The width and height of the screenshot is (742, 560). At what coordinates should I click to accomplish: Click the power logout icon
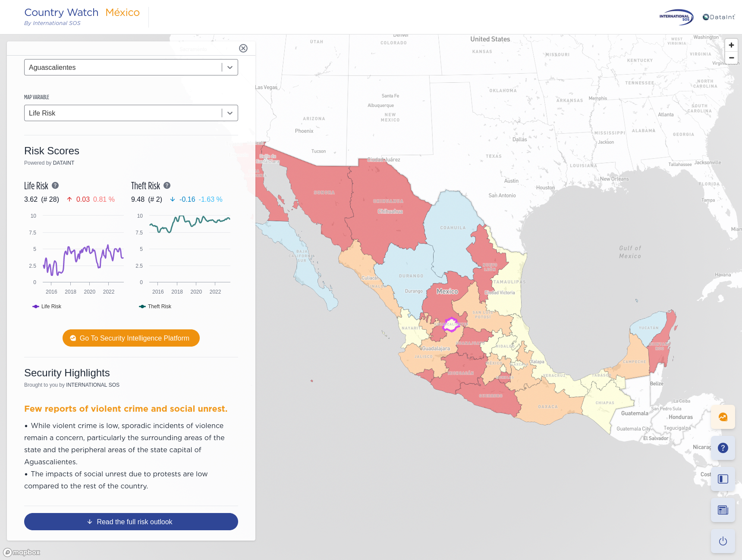(x=723, y=541)
